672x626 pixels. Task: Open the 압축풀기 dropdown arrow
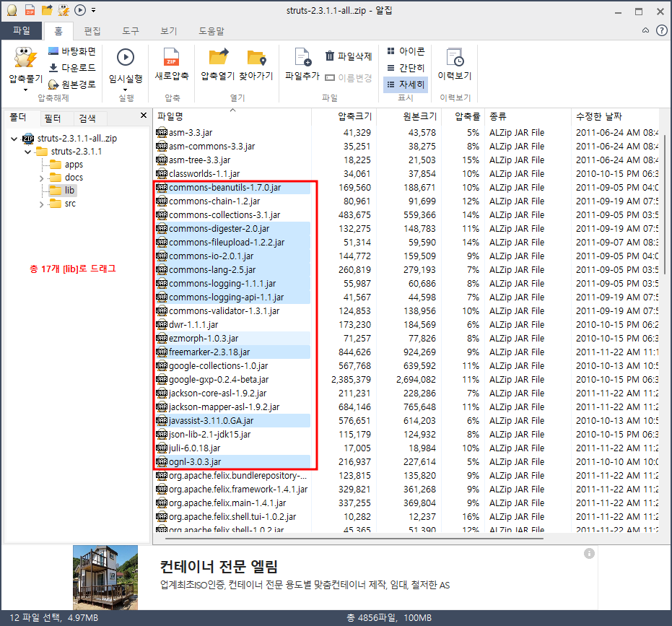25,90
